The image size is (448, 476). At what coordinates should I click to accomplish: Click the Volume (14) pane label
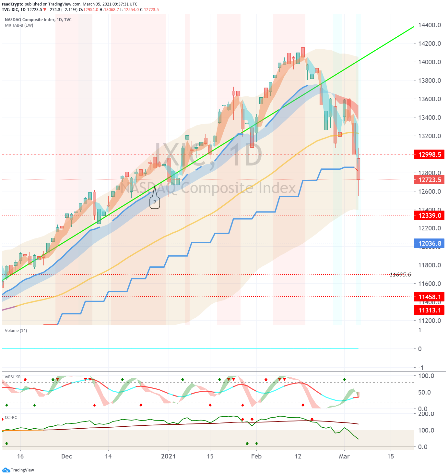tap(16, 331)
